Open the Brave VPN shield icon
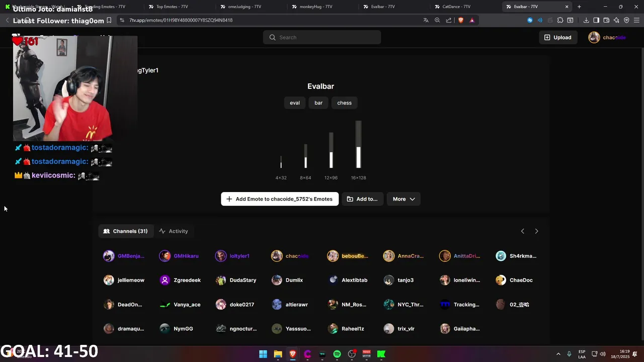644x362 pixels. point(626,20)
